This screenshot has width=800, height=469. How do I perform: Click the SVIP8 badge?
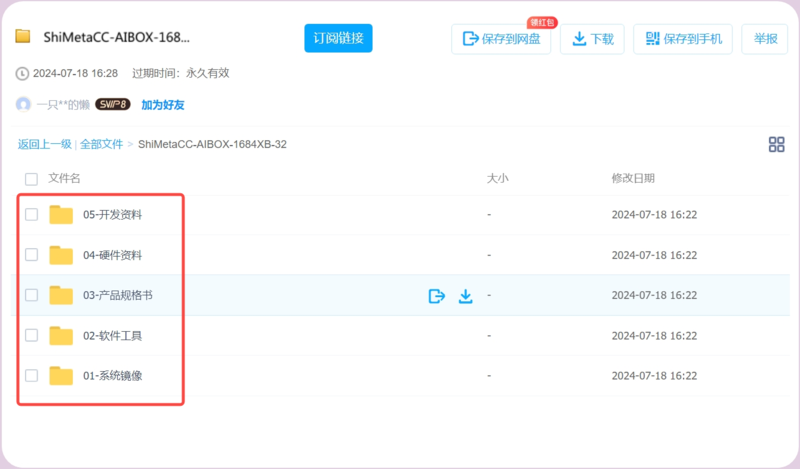[113, 105]
